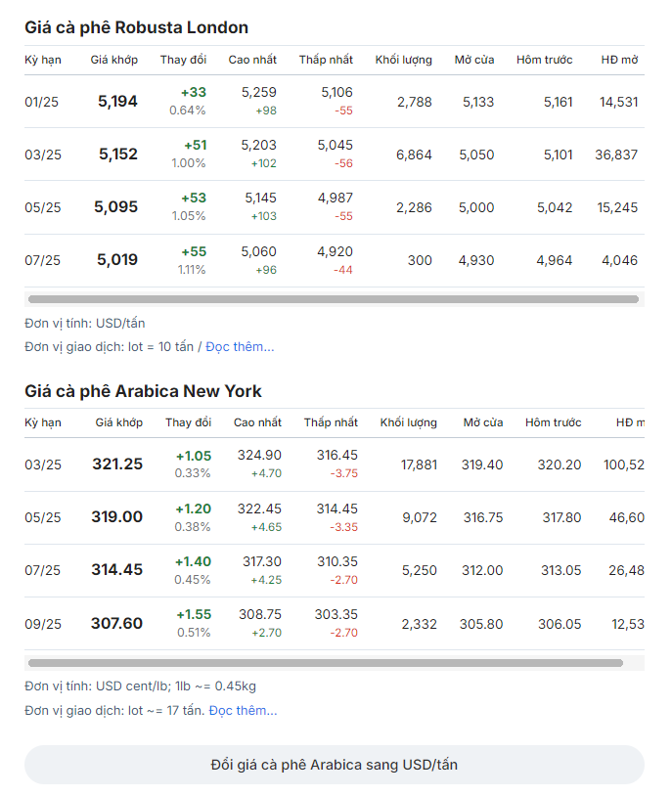Select Robusta contract row 01/25
The image size is (672, 796).
click(42, 102)
